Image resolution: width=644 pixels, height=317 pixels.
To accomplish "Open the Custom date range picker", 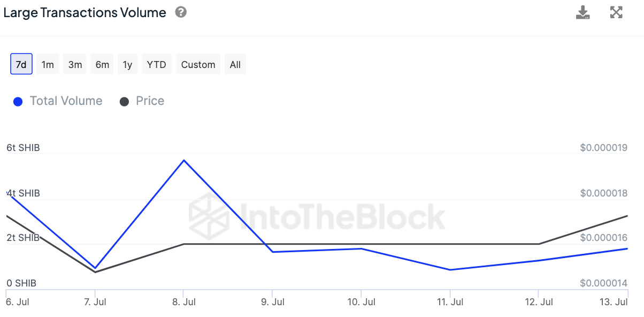I will tap(198, 64).
